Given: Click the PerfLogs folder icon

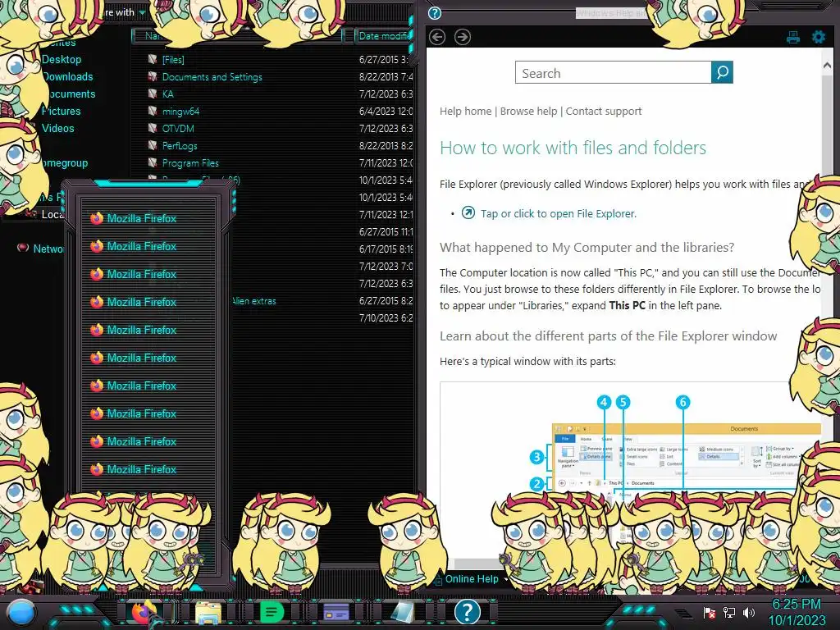Looking at the screenshot, I should (x=153, y=146).
